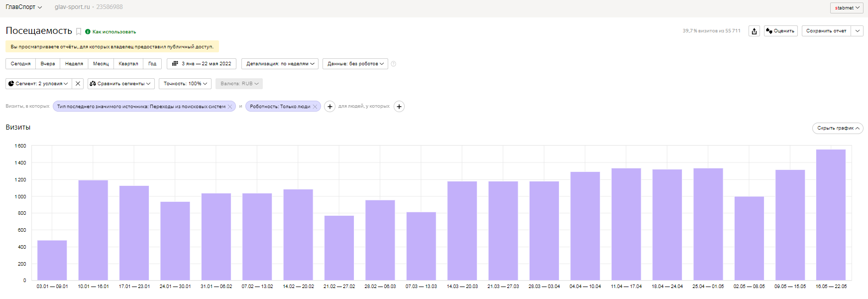Click the x-axis label 09.05 — 15.05
The width and height of the screenshot is (868, 299).
[790, 287]
